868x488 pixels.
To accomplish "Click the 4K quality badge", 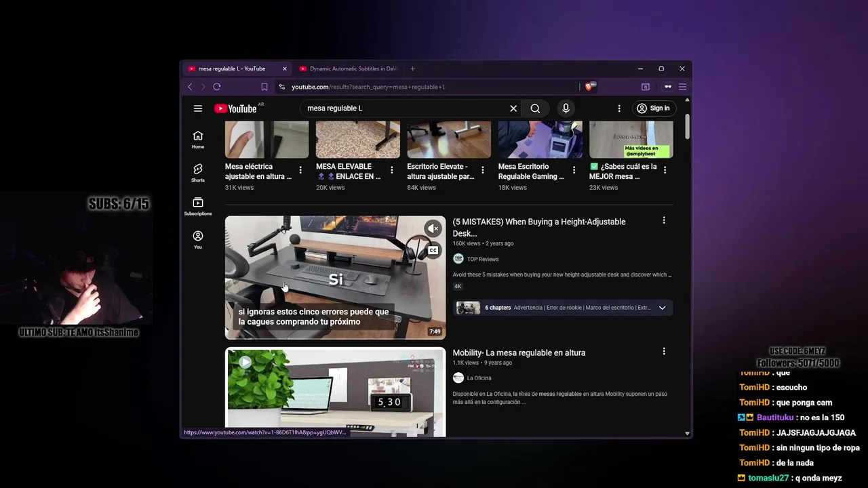I will pos(458,287).
